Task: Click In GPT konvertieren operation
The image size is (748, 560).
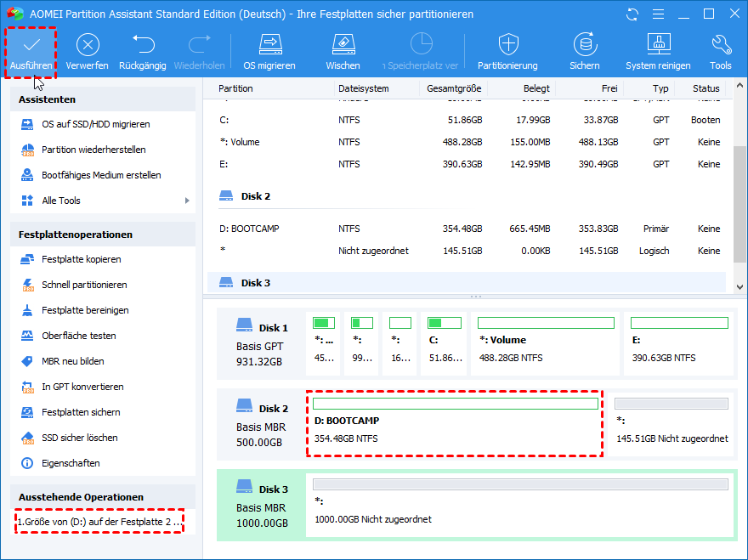Action: click(82, 387)
